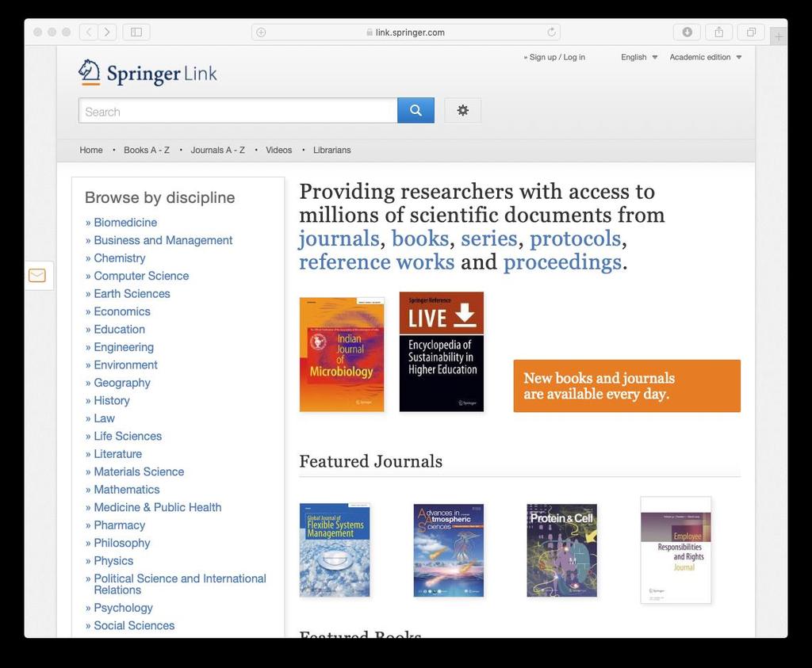Open Books A - Z
Screen dimensions: 812x668
(147, 150)
